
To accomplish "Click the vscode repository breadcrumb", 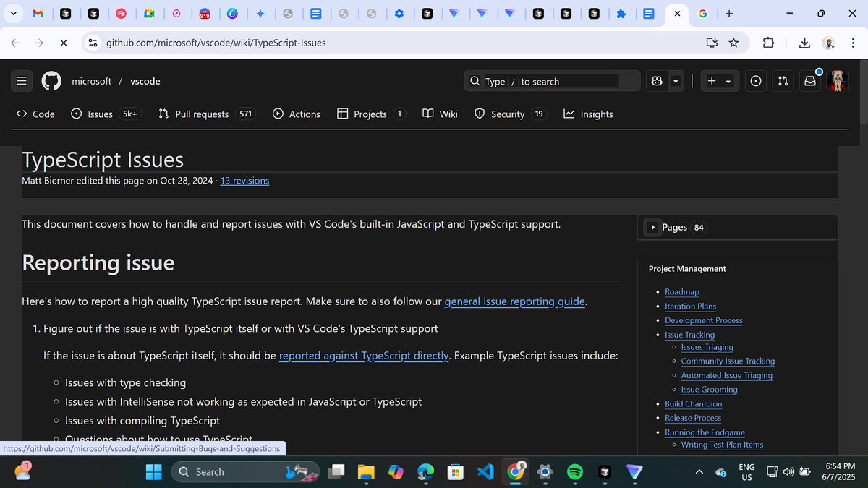I will [145, 81].
